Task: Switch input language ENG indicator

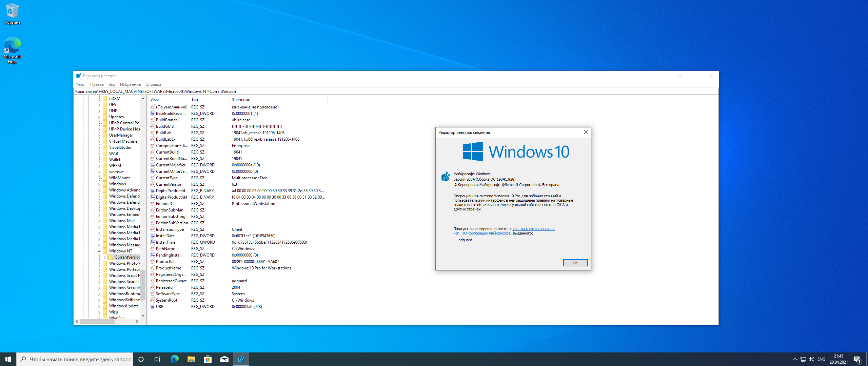Action: tap(821, 359)
